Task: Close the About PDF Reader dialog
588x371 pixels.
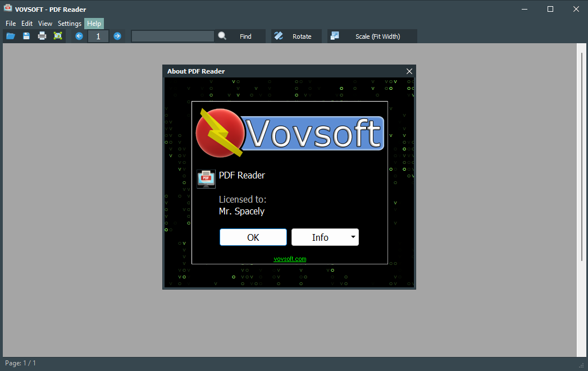Action: (x=409, y=71)
